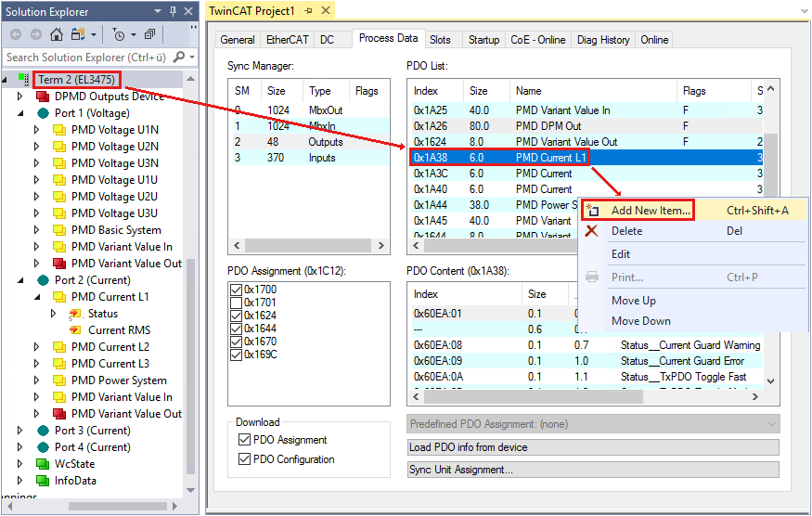Image resolution: width=812 pixels, height=516 pixels.
Task: Click the pin icon on TwinCAT Project1 tab
Action: (308, 11)
